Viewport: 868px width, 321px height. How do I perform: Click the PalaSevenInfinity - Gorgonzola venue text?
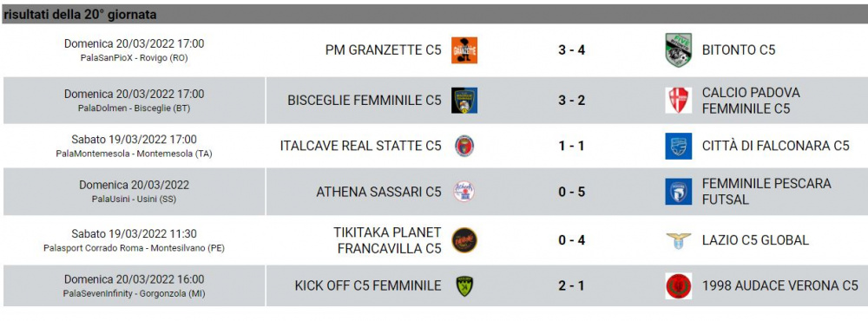(134, 293)
